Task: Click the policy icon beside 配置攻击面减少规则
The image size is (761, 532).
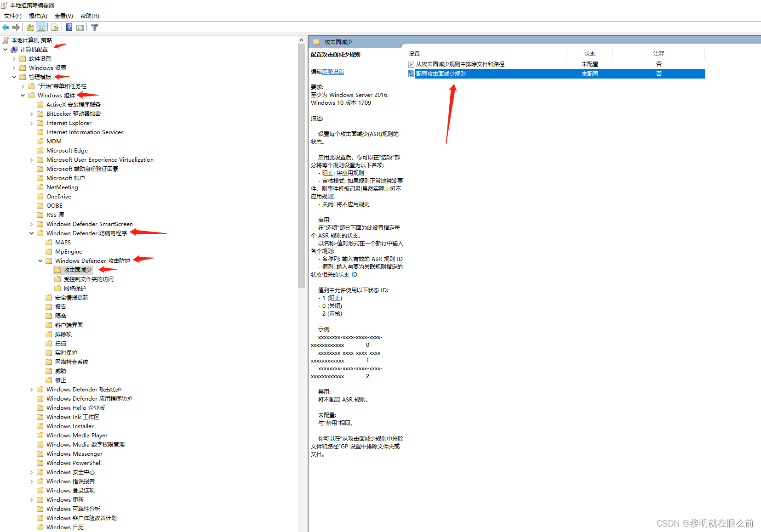Action: tap(411, 74)
